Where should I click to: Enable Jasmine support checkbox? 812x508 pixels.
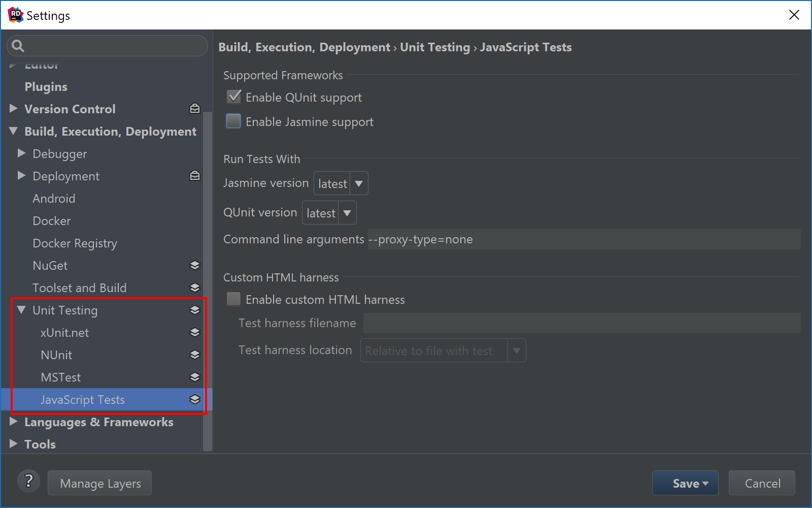(x=233, y=121)
